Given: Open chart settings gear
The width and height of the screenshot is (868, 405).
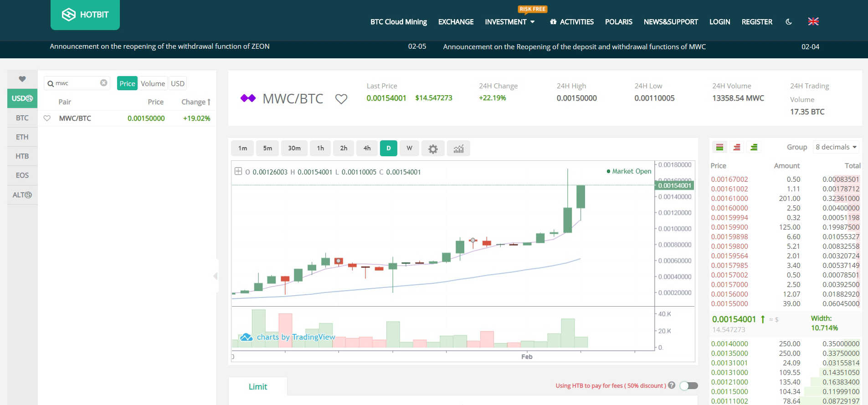Looking at the screenshot, I should 433,149.
